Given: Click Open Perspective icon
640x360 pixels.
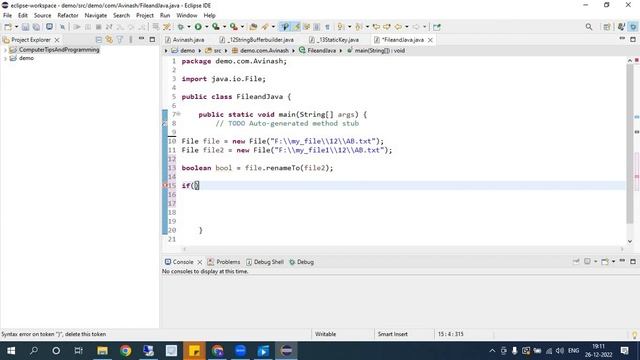Looking at the screenshot, I should [x=607, y=27].
